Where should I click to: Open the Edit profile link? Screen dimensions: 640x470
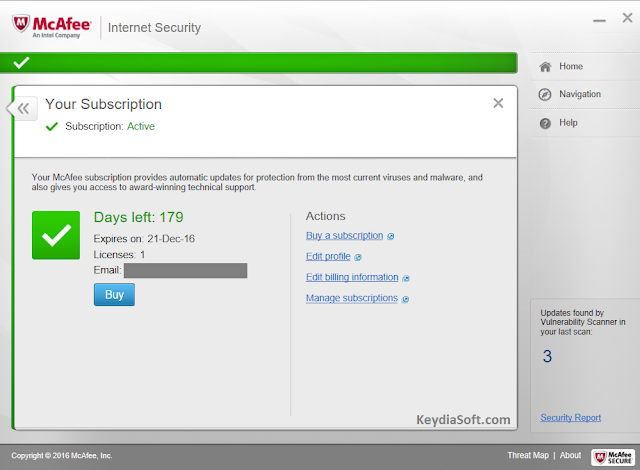(x=328, y=257)
